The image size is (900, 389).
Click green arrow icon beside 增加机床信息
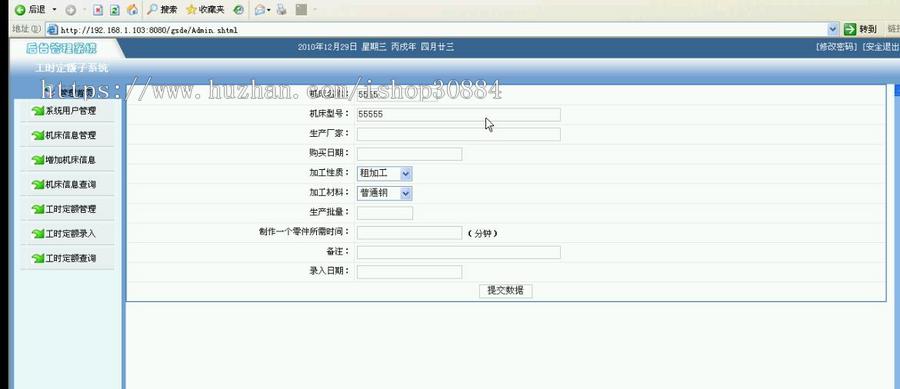click(38, 160)
